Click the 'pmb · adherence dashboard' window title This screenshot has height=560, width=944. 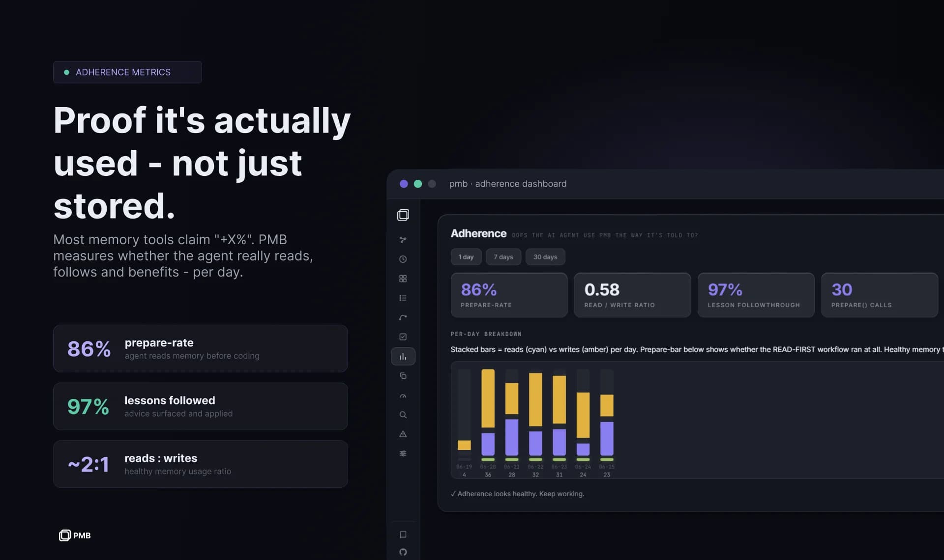click(508, 184)
